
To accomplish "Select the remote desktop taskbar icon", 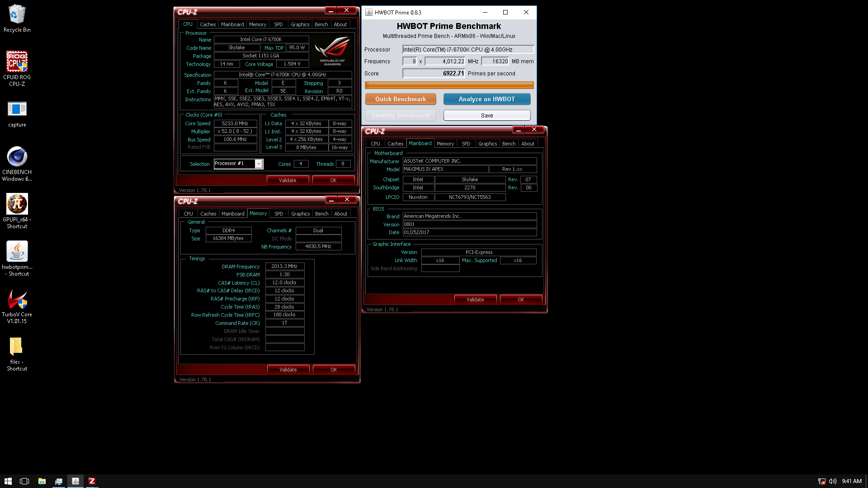I will coord(59,481).
